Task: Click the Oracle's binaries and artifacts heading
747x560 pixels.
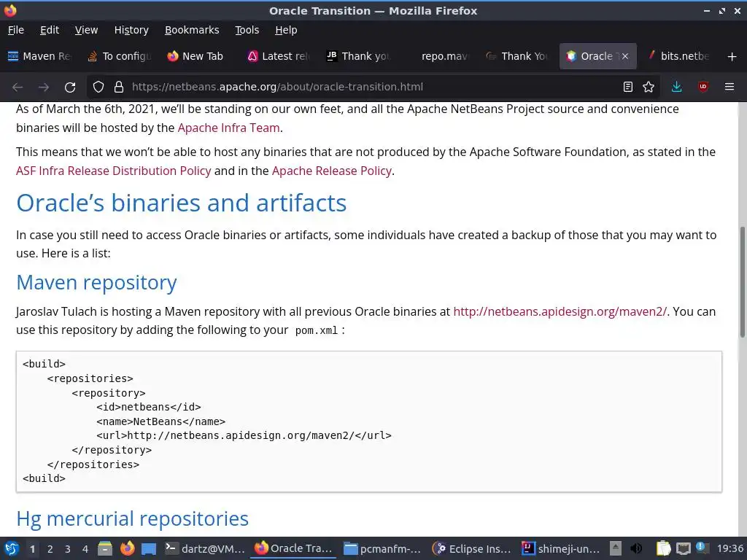Action: click(x=181, y=203)
